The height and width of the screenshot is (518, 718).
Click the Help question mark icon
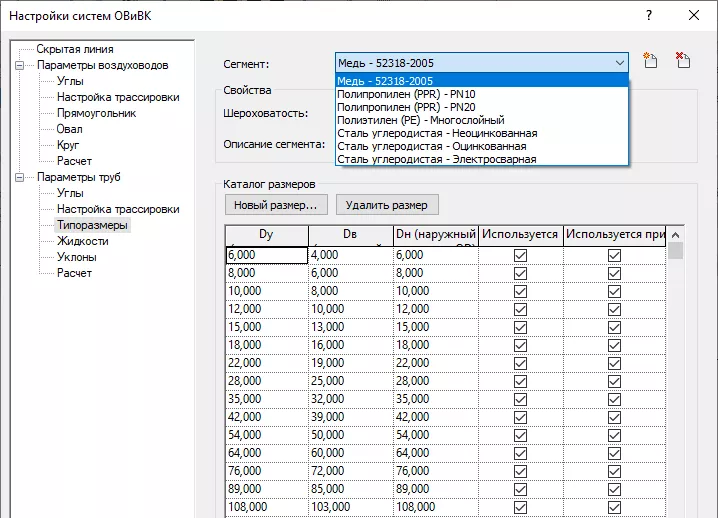tap(650, 16)
